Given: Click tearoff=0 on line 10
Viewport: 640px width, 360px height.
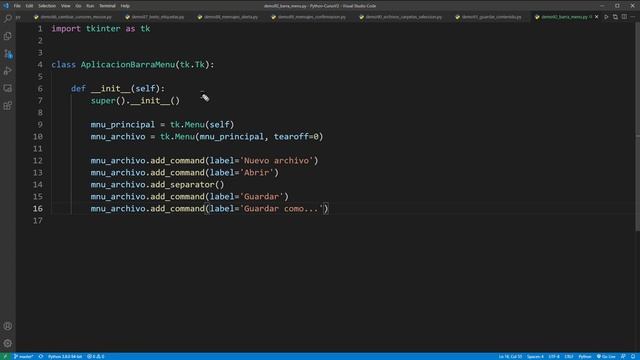Looking at the screenshot, I should point(296,136).
